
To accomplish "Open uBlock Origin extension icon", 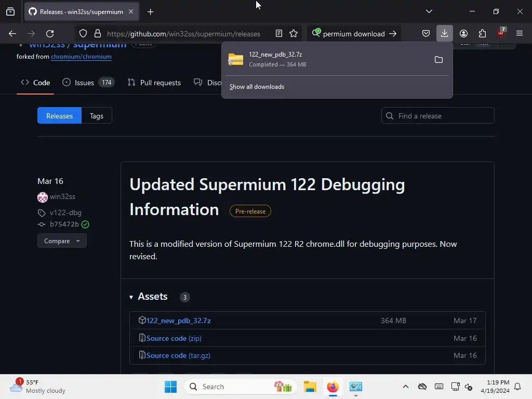I will point(501,33).
